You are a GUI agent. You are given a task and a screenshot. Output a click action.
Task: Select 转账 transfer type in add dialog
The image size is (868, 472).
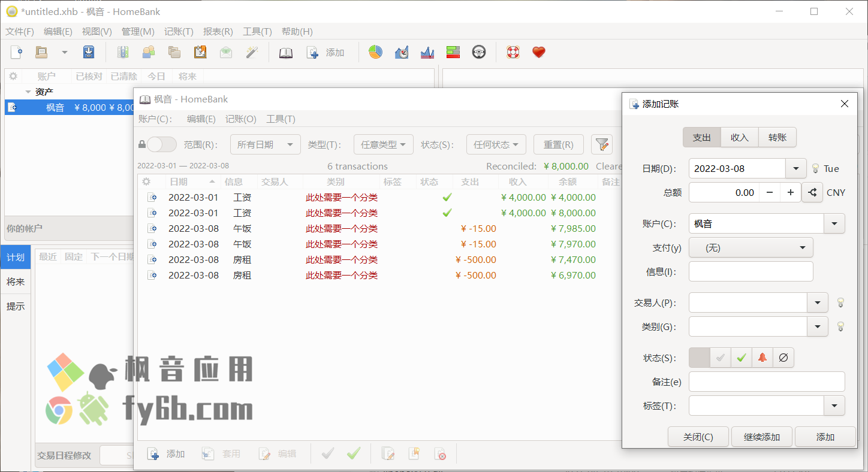coord(777,137)
